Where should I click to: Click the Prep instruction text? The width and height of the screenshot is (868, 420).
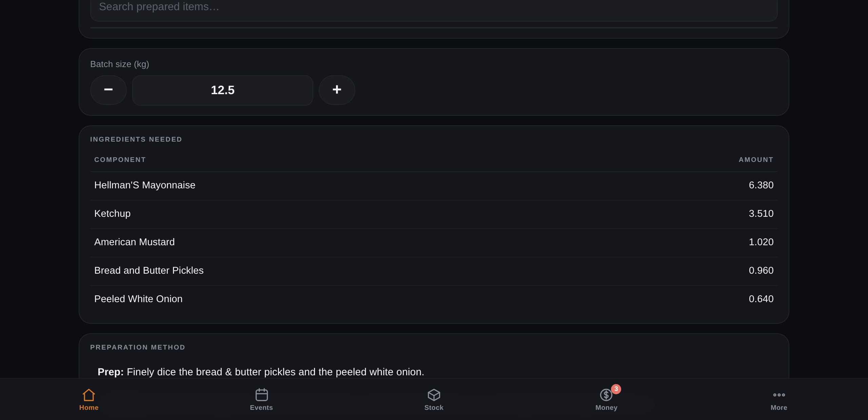[x=261, y=372]
